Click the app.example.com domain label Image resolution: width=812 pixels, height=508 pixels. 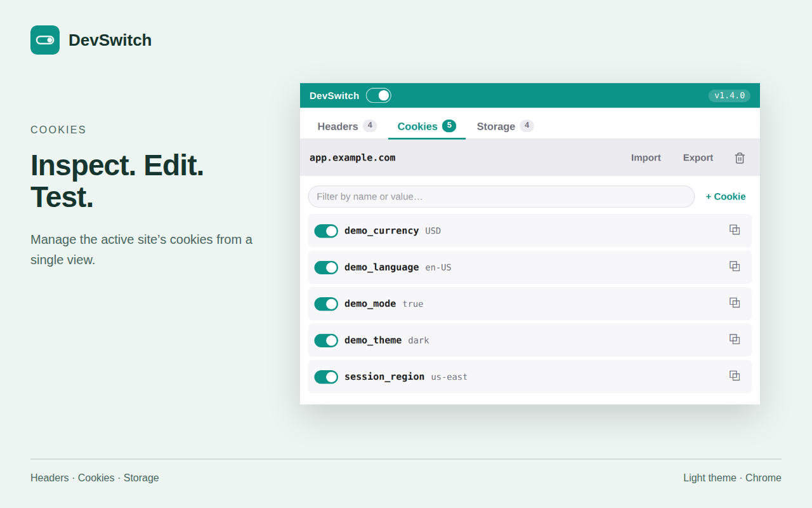352,157
